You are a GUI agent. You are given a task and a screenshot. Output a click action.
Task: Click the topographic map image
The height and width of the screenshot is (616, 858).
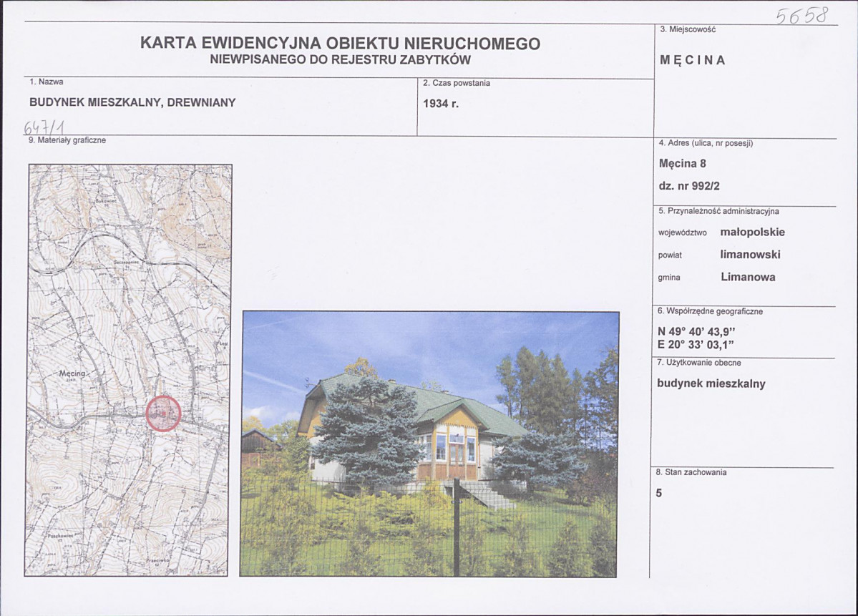[129, 370]
